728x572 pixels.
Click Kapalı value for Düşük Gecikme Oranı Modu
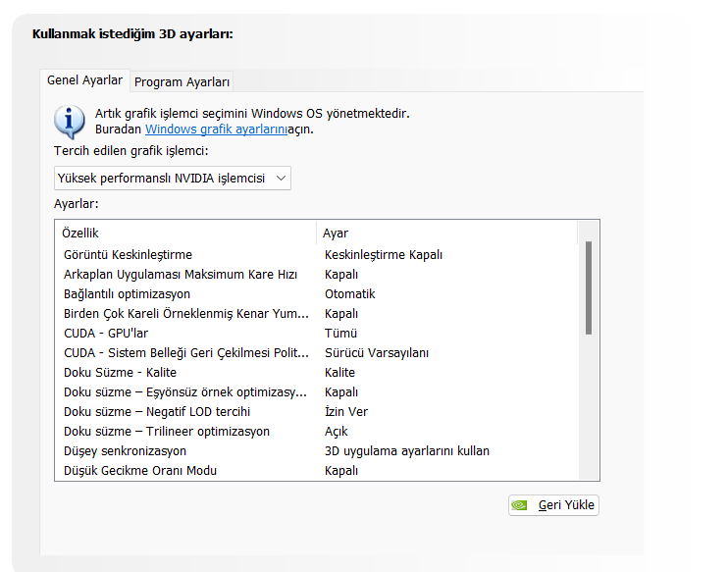point(341,471)
